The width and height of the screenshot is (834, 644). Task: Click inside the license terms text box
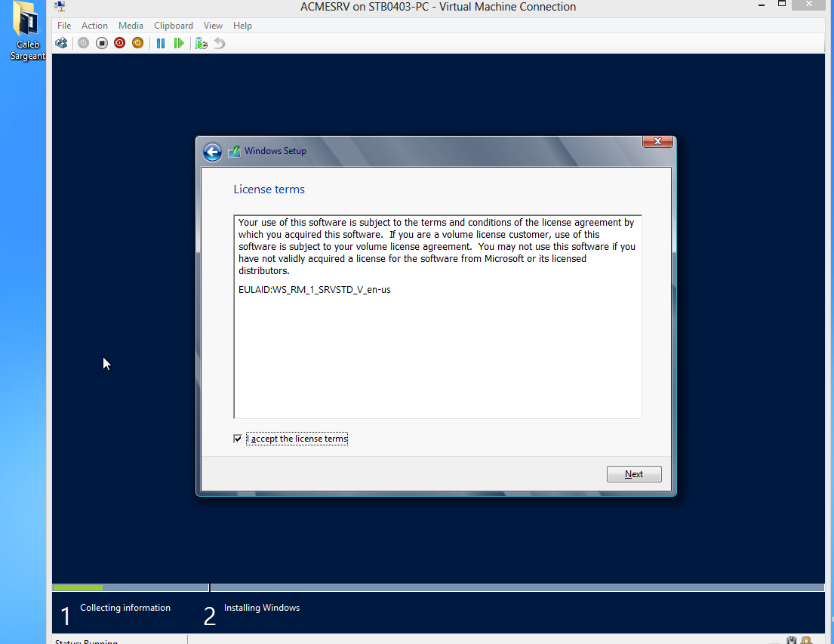(438, 316)
